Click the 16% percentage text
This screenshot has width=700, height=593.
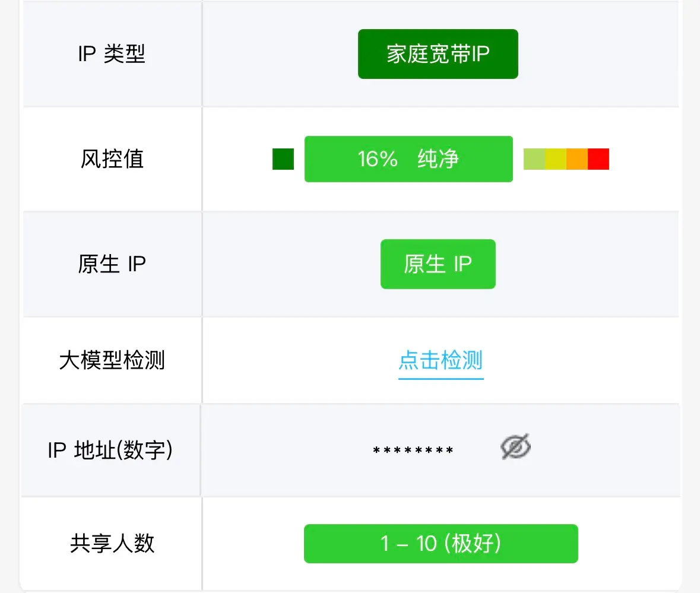(378, 159)
